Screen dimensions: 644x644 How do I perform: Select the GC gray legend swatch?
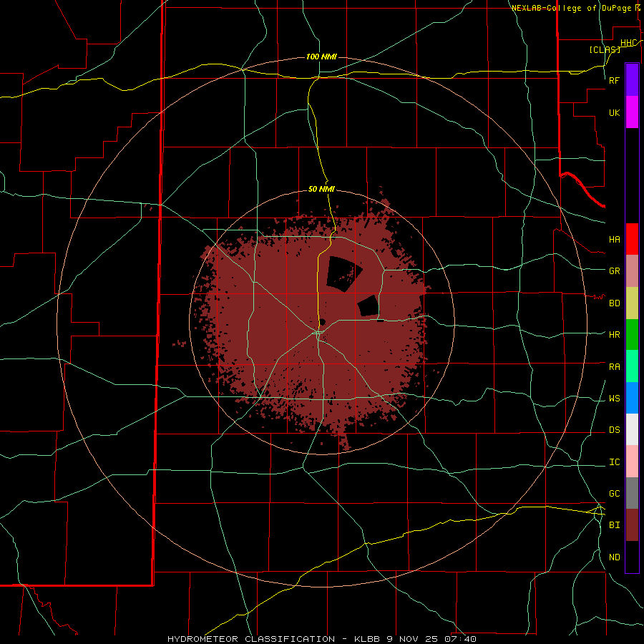coord(632,493)
